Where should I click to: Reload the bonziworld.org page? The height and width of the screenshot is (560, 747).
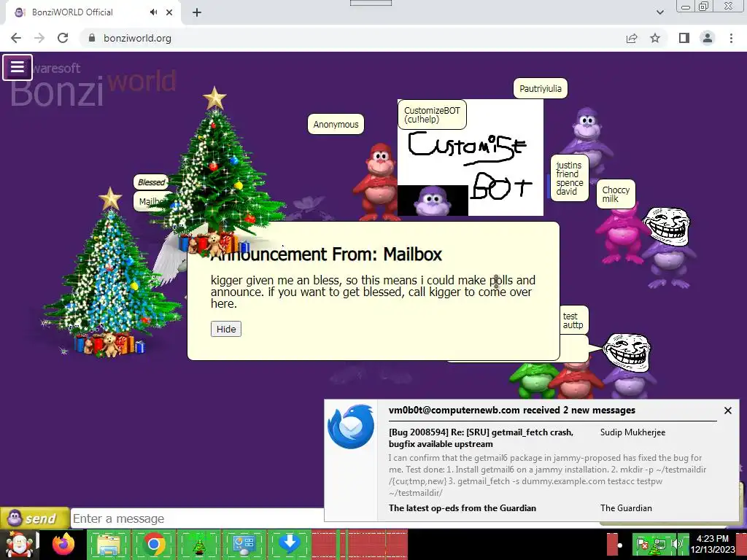(63, 38)
